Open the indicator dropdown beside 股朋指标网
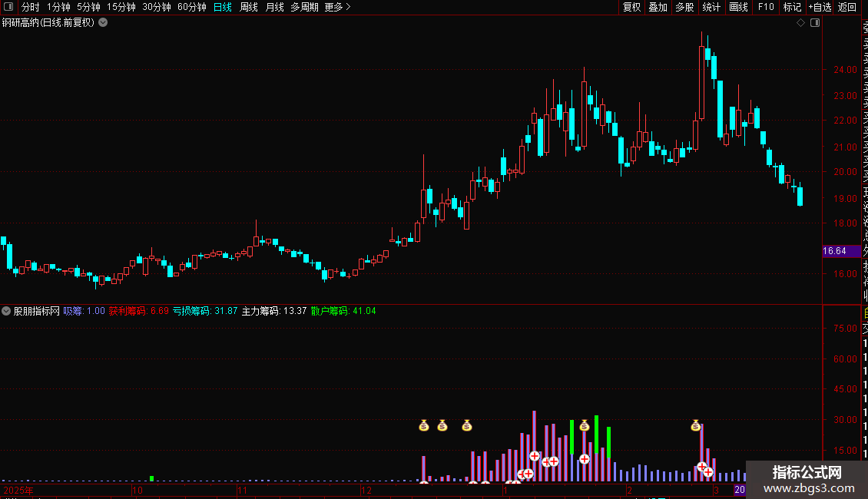 [x=6, y=311]
